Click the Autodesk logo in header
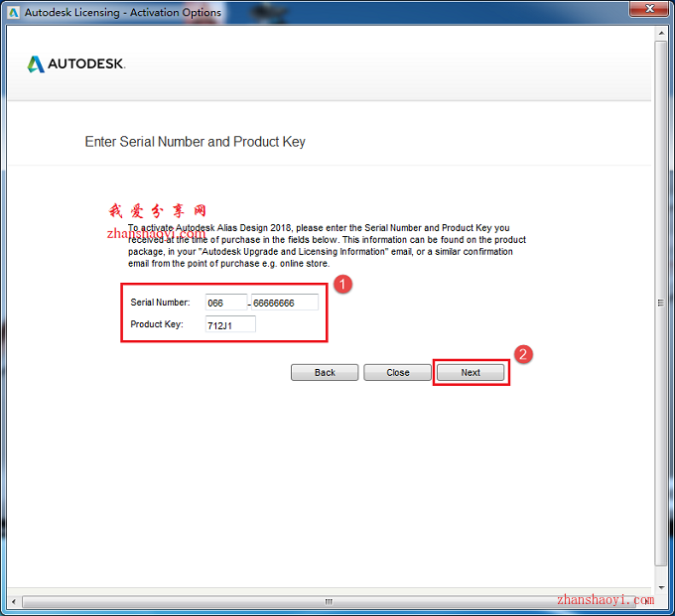This screenshot has height=616, width=675. [76, 64]
